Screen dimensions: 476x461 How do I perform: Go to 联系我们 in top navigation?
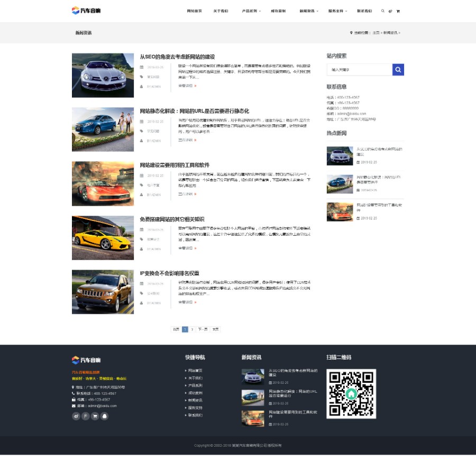point(364,11)
